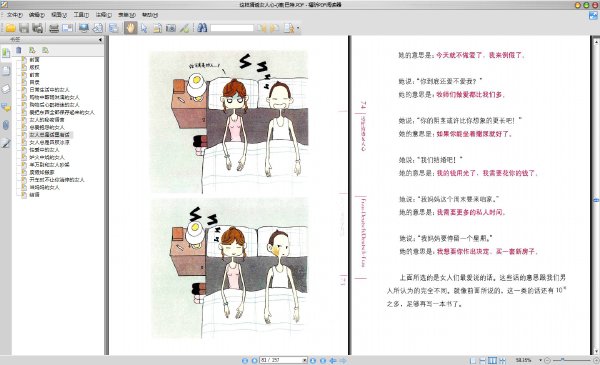Go to the last page
This screenshot has width=600, height=365.
click(x=323, y=360)
